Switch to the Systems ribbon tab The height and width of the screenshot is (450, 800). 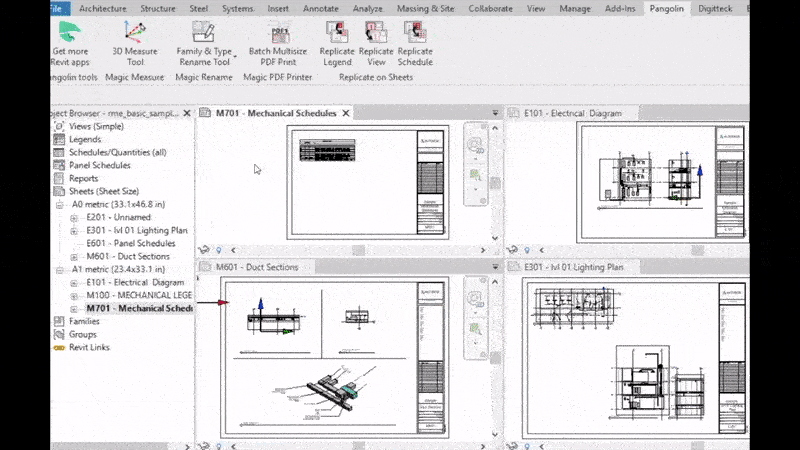pyautogui.click(x=237, y=9)
